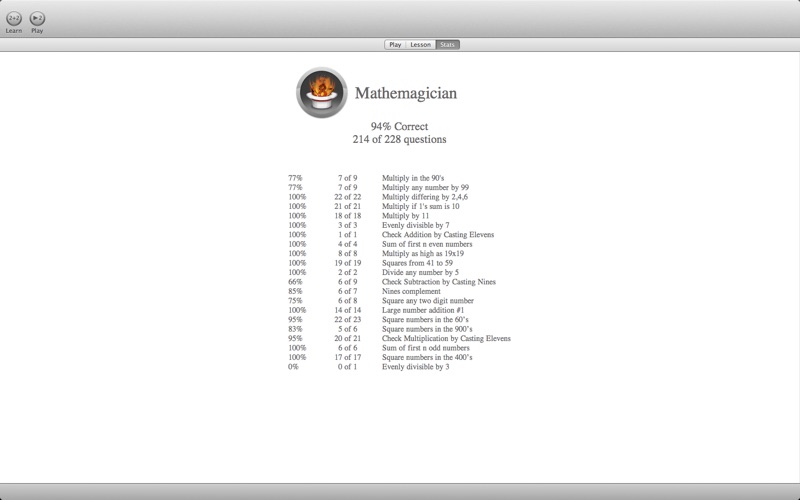Pick the 'Multiply by 11' stat row
The image size is (800, 500).
click(405, 216)
